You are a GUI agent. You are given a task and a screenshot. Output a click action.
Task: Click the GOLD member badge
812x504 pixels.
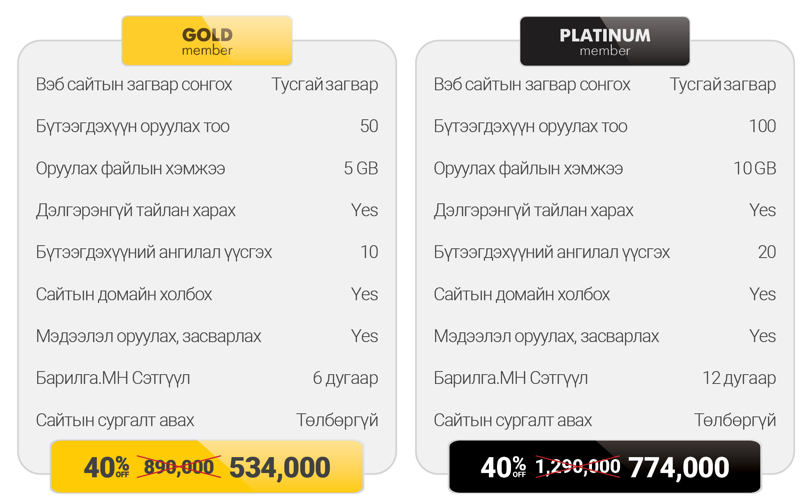207,41
